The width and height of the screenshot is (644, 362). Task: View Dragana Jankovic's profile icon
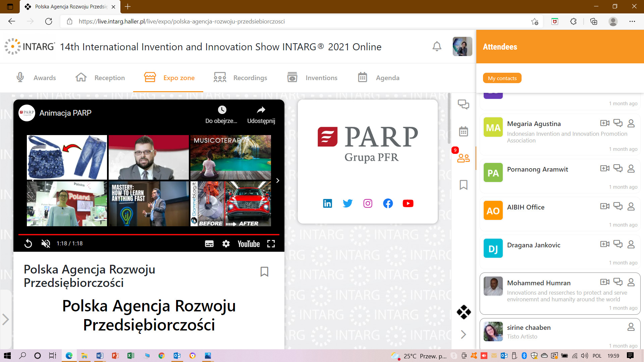point(631,244)
